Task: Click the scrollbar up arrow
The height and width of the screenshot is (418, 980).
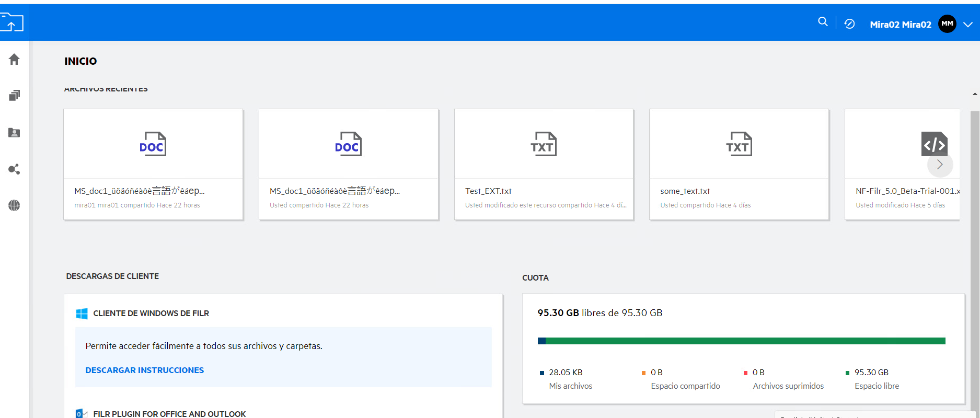Action: click(975, 94)
